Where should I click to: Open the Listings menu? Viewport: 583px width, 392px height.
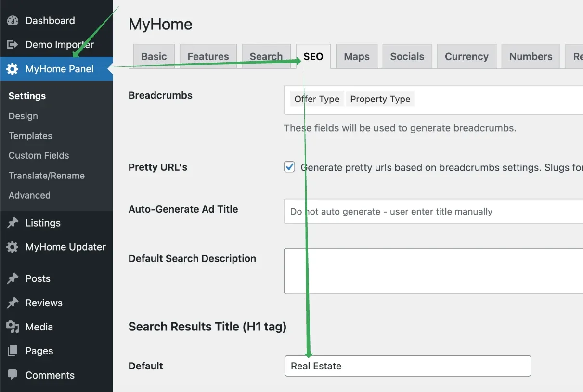click(56, 223)
